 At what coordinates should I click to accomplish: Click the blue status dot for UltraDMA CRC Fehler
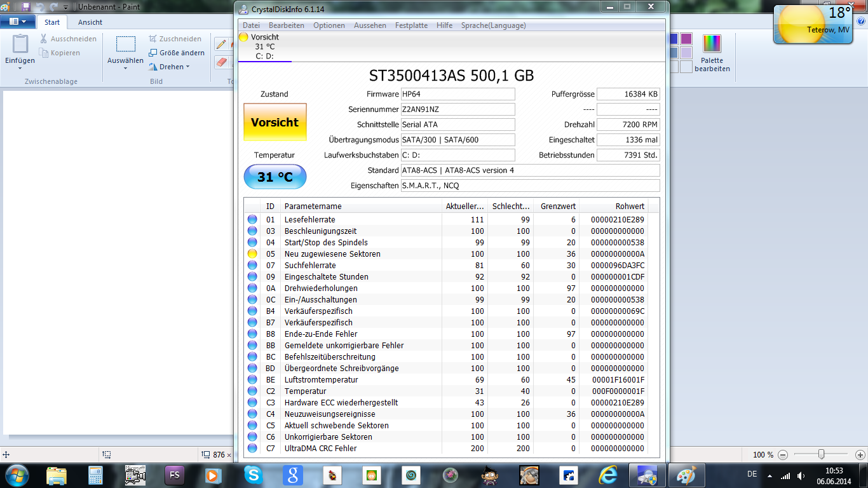252,448
